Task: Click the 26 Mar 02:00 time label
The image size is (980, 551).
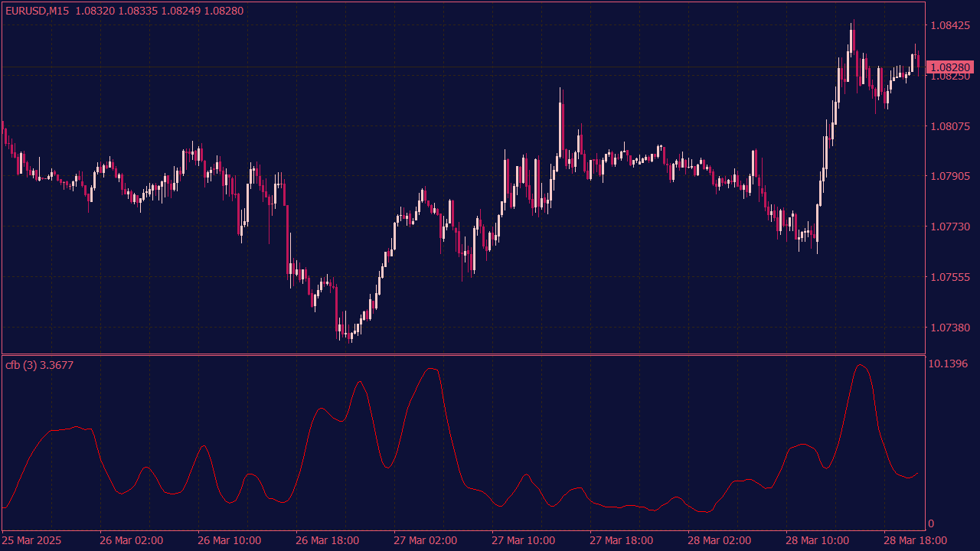Action: click(x=132, y=540)
